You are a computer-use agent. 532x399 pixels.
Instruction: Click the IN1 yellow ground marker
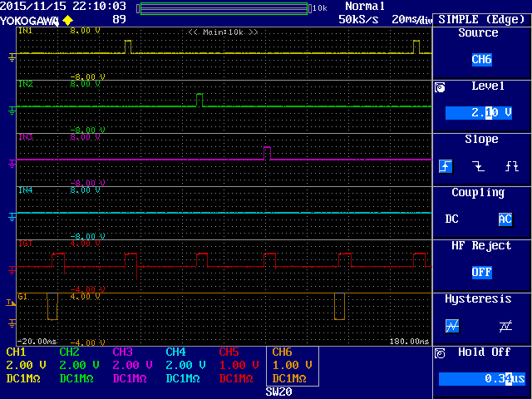[x=12, y=57]
